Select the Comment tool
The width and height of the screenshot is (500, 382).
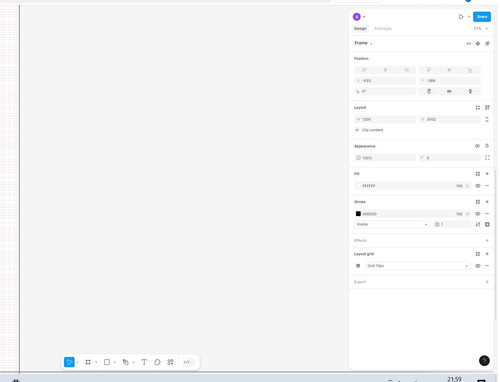click(x=157, y=362)
